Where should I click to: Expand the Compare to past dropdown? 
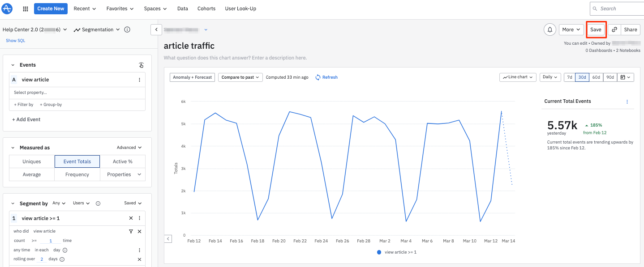click(x=240, y=77)
